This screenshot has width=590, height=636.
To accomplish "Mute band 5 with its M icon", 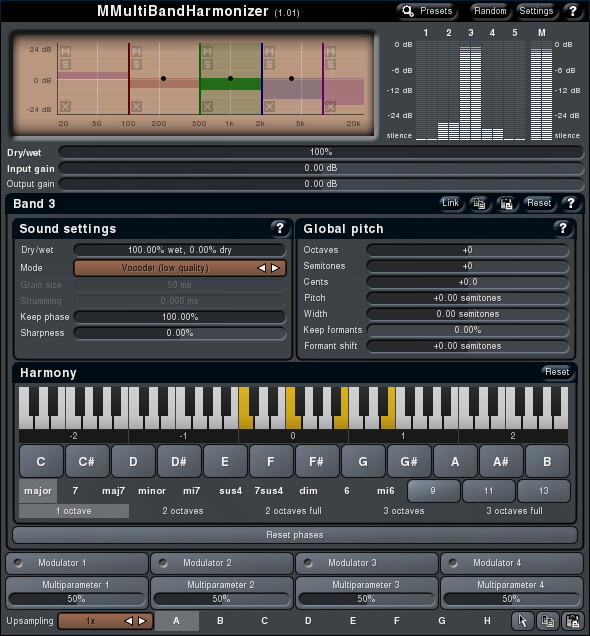I will 330,52.
